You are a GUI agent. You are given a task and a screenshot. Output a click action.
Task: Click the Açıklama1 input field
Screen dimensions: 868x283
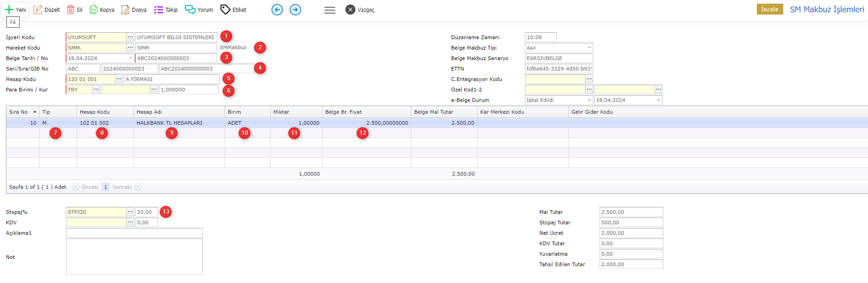click(134, 233)
